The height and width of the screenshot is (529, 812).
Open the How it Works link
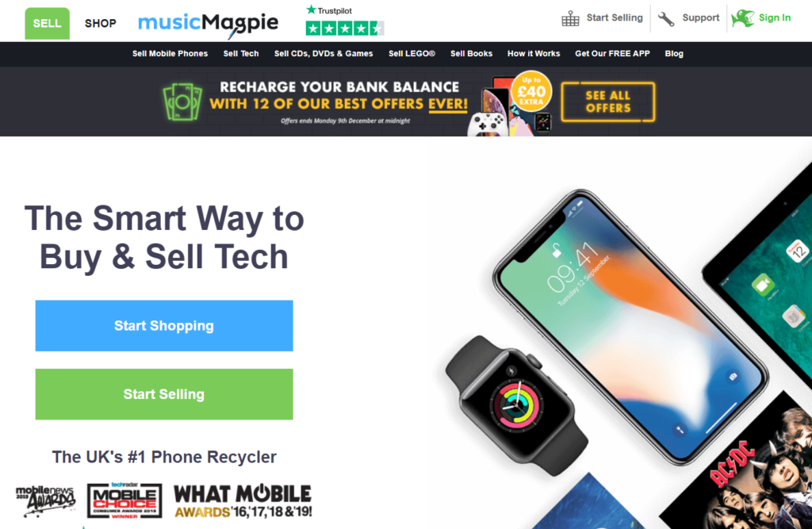pos(534,53)
